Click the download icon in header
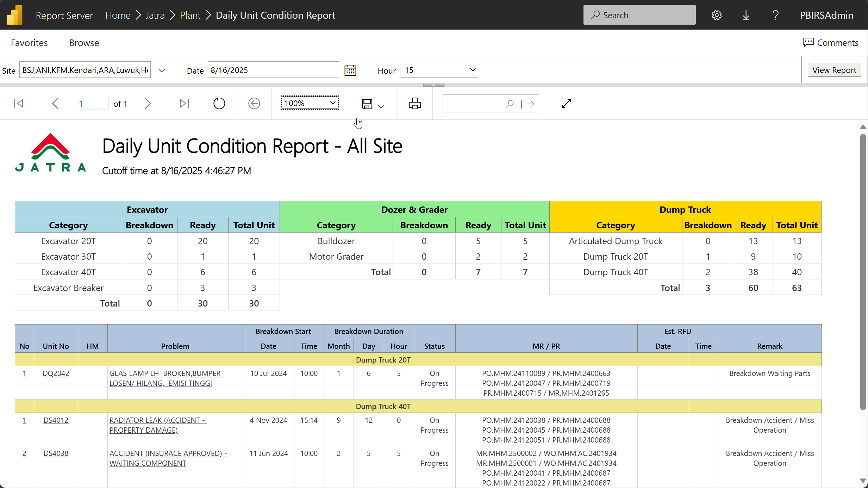Viewport: 868px width, 488px height. tap(746, 15)
